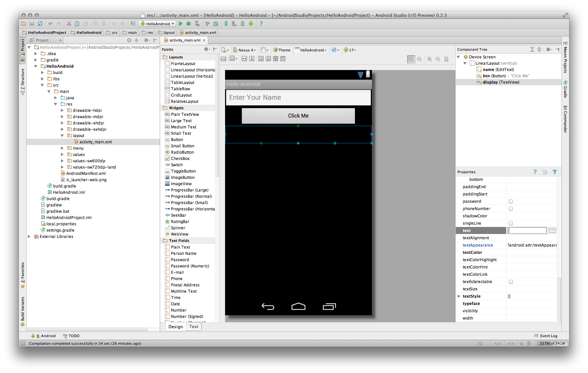
Task: Click the Synchronize refresh icon
Action: pos(40,24)
